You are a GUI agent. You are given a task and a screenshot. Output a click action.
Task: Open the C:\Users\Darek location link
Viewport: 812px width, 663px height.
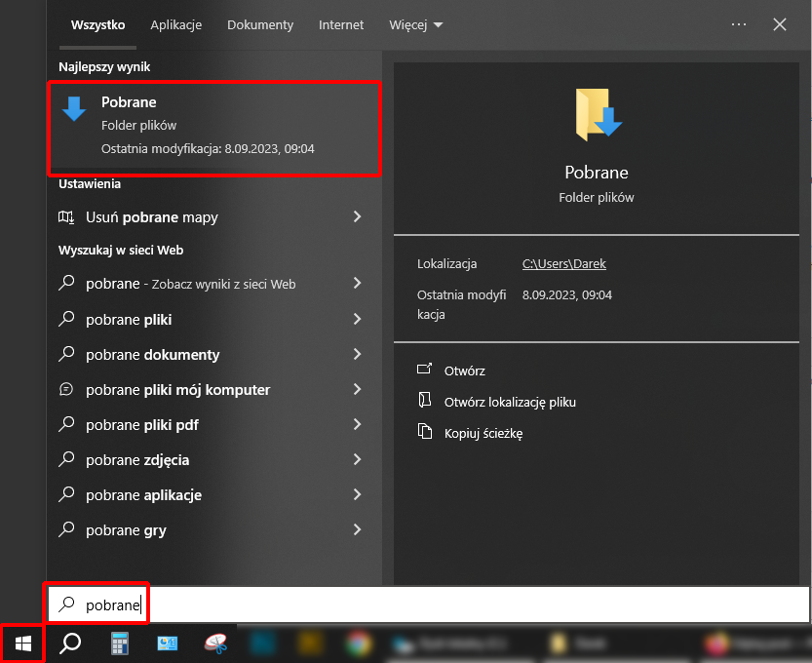click(563, 263)
